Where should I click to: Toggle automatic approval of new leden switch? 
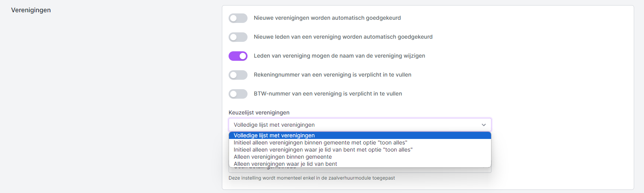click(238, 37)
